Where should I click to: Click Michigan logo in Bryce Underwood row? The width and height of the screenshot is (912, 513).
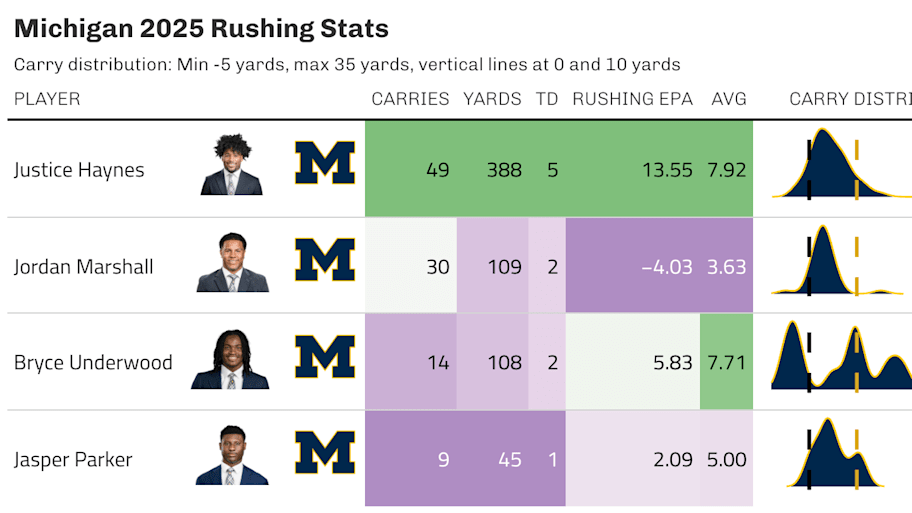325,357
